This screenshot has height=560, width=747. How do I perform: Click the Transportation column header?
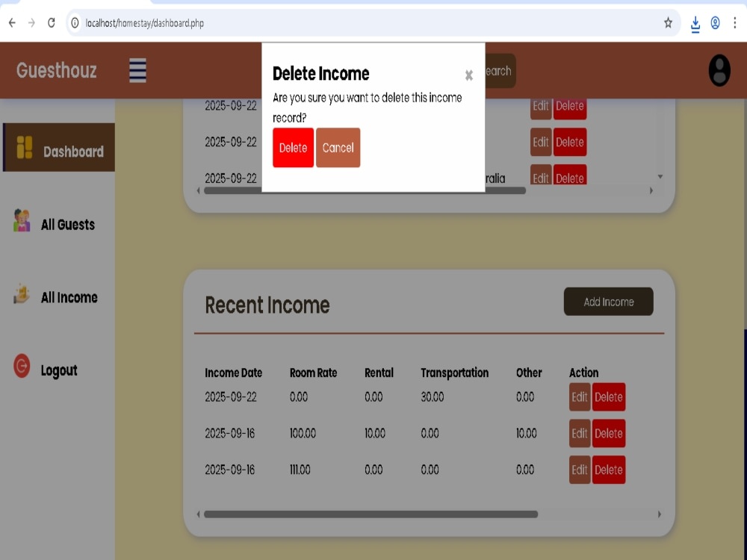[x=454, y=373]
